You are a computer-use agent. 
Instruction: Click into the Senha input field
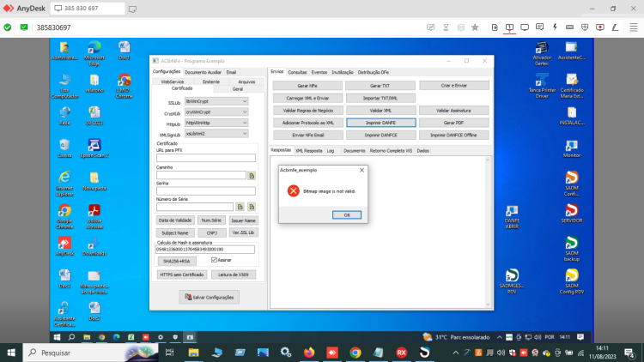point(206,190)
